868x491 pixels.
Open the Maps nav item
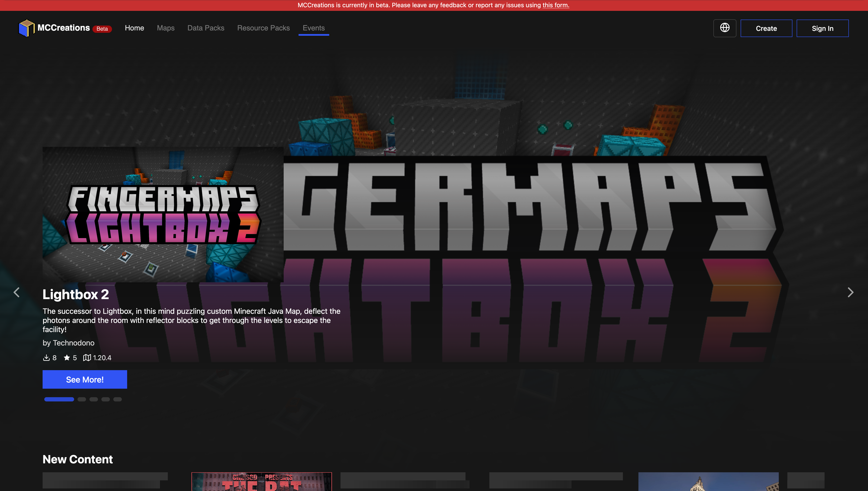[x=166, y=28]
